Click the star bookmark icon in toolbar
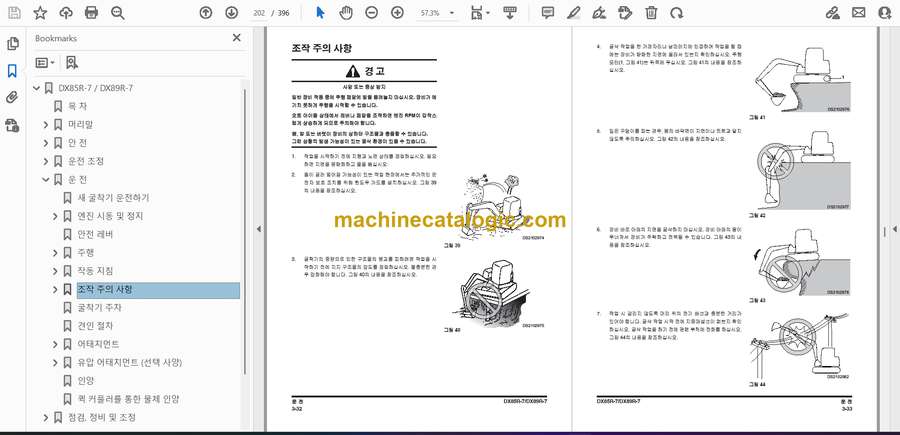This screenshot has height=435, width=900. 40,13
